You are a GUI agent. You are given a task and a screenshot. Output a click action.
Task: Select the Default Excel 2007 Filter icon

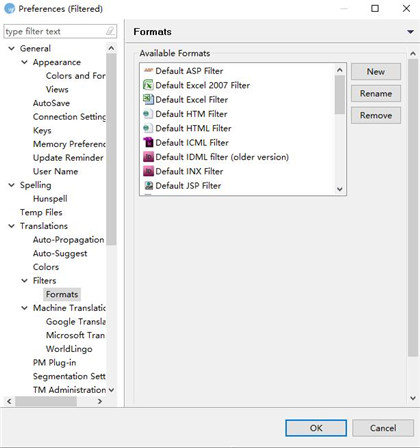[148, 85]
